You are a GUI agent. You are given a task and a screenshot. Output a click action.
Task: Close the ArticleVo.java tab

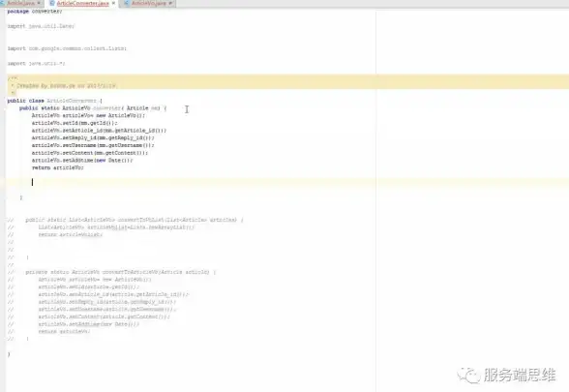[x=170, y=3]
